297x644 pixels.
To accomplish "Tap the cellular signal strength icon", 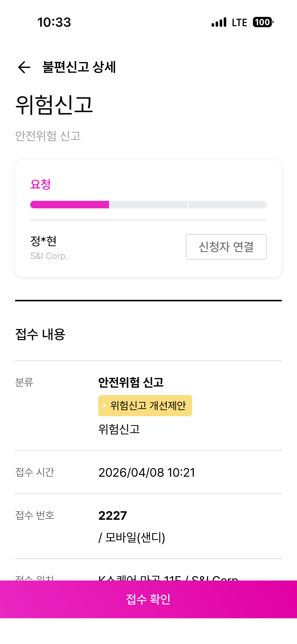I will pos(219,22).
